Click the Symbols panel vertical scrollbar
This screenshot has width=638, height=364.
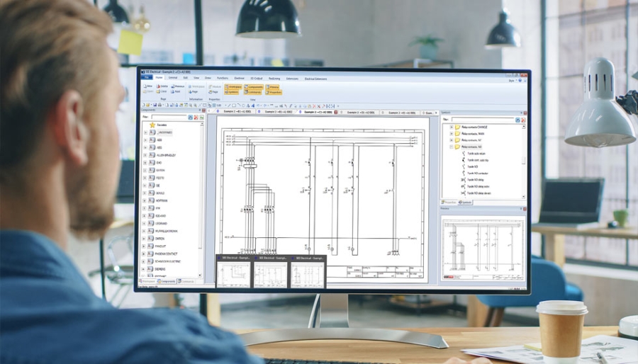pos(524,159)
